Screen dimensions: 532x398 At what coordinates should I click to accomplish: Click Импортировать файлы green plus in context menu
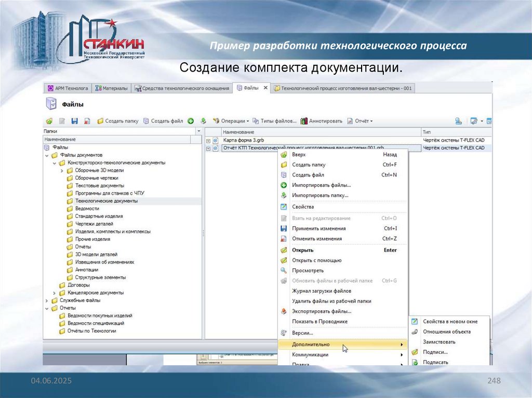pyautogui.click(x=284, y=185)
